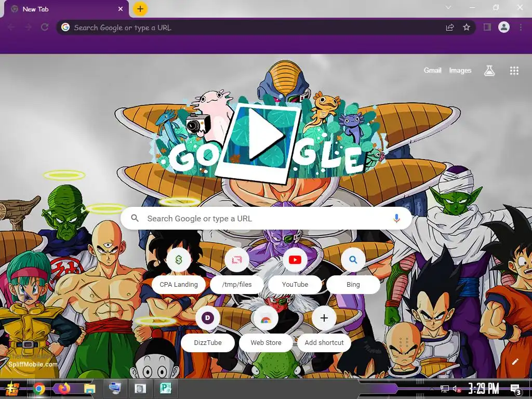This screenshot has height=399, width=532.
Task: Click the center Google search box
Action: [x=267, y=218]
